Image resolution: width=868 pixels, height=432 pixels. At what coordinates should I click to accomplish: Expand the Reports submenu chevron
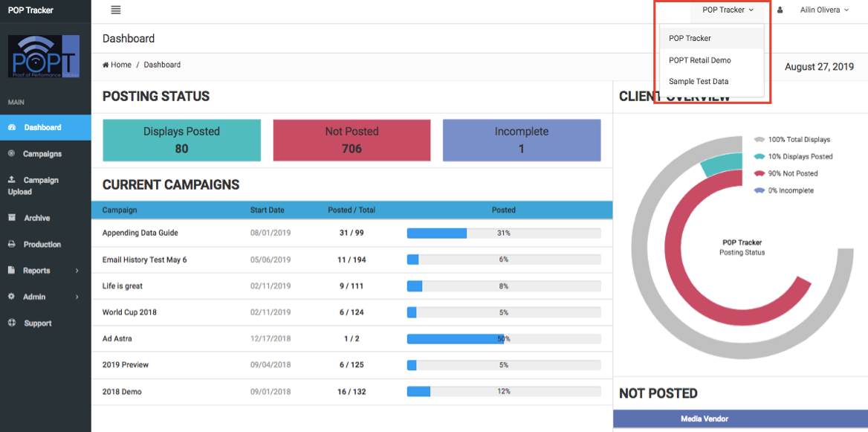pos(77,271)
